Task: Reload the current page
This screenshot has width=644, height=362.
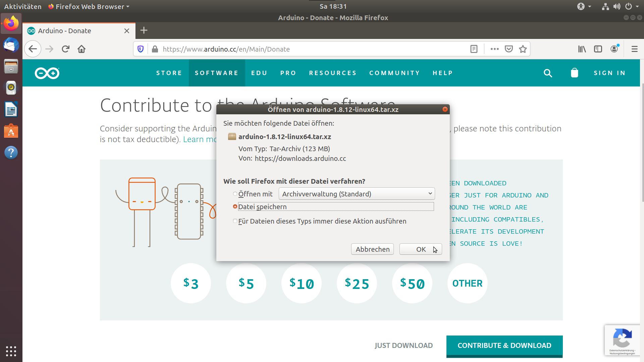Action: coord(65,49)
